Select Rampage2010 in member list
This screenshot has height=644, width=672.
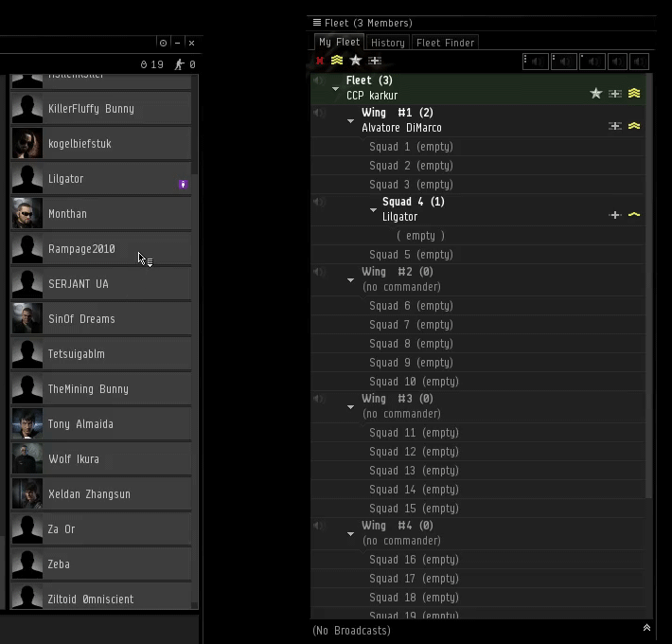click(x=101, y=249)
